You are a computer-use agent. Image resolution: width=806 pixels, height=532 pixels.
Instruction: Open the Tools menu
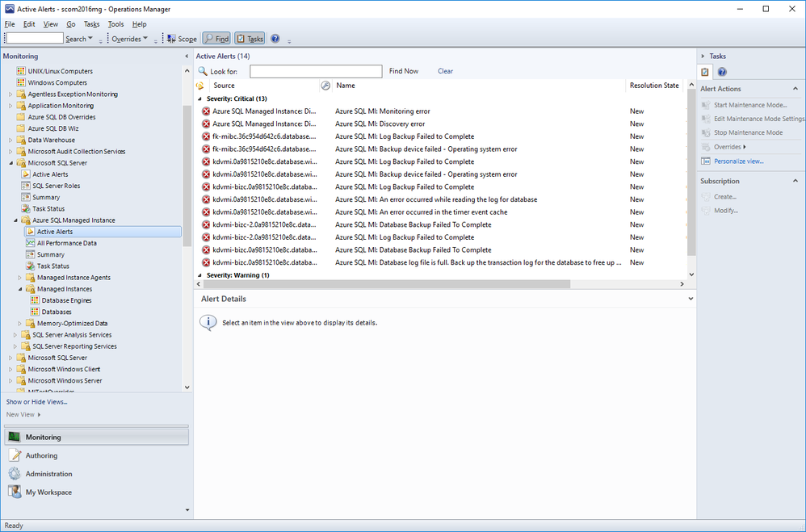(x=115, y=24)
